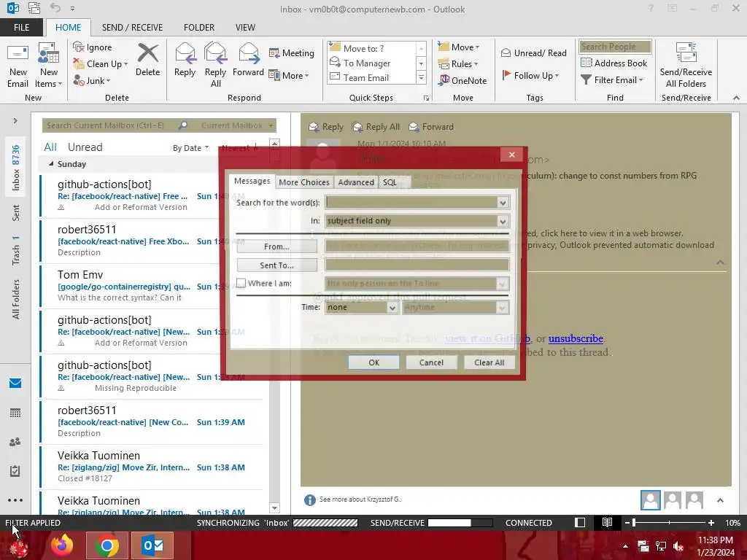Tick the 'Where I am' checkbox
Image resolution: width=747 pixels, height=560 pixels.
pyautogui.click(x=241, y=284)
